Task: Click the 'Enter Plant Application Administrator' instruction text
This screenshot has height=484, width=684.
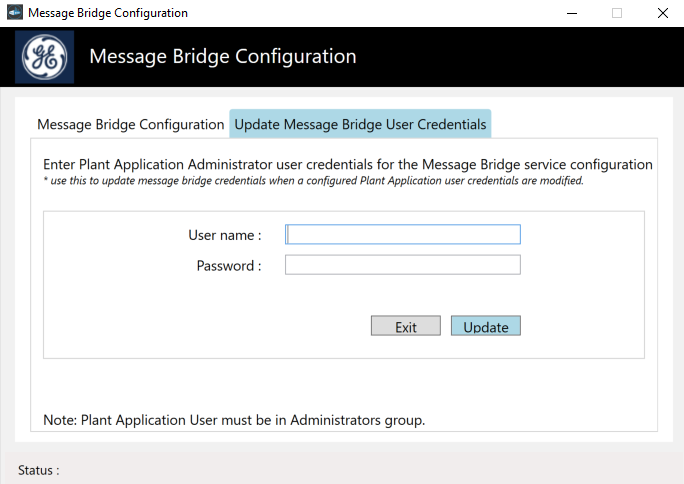Action: pyautogui.click(x=348, y=164)
